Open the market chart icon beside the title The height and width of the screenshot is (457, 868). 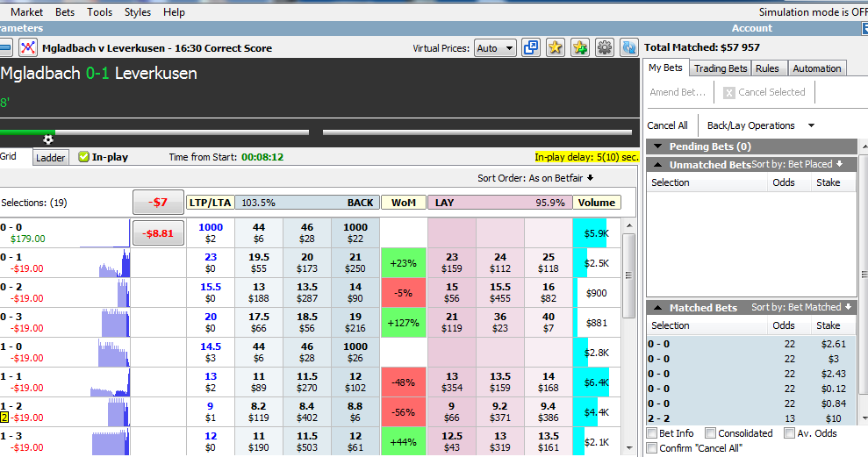pyautogui.click(x=28, y=48)
